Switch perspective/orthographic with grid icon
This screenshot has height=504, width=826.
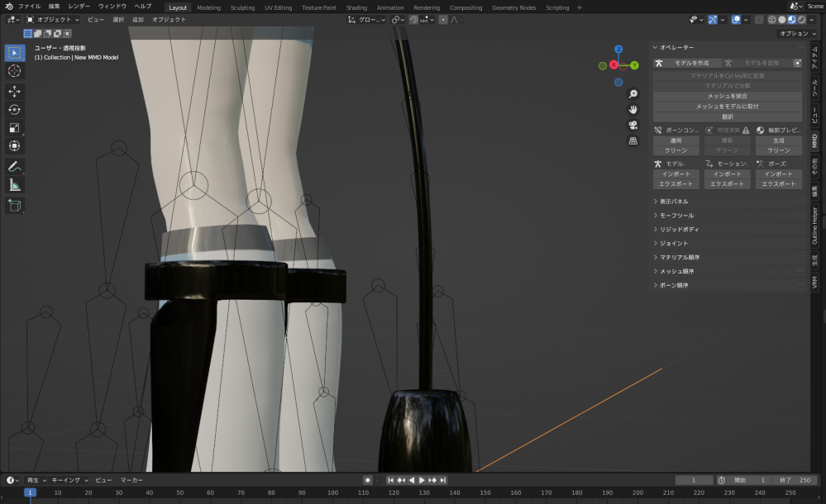click(x=633, y=141)
